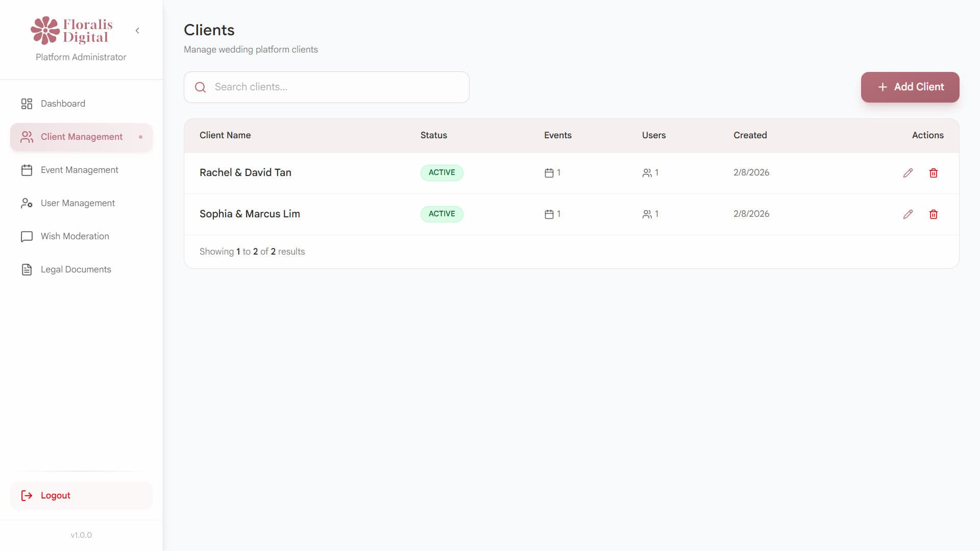Click ACTIVE badge for Sophia & Marcus Lim
Screen dimensions: 980x551
(x=442, y=214)
